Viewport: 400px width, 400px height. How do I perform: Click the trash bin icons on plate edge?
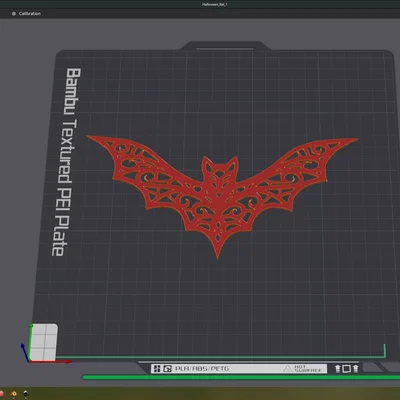[347, 369]
